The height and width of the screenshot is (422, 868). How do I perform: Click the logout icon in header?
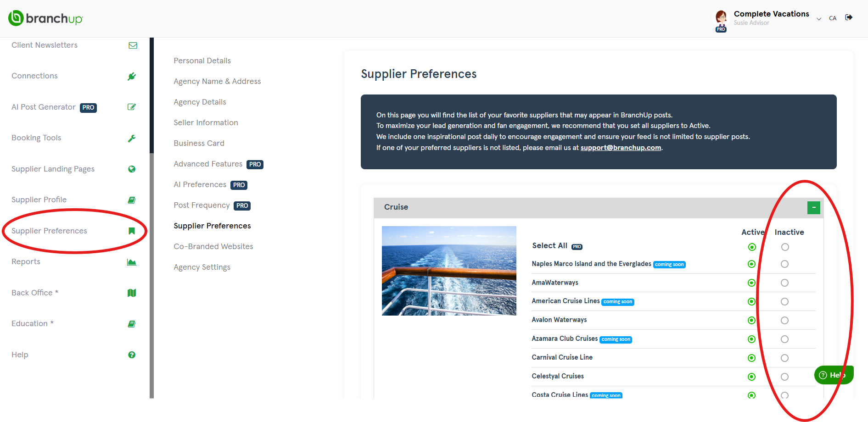pyautogui.click(x=849, y=17)
